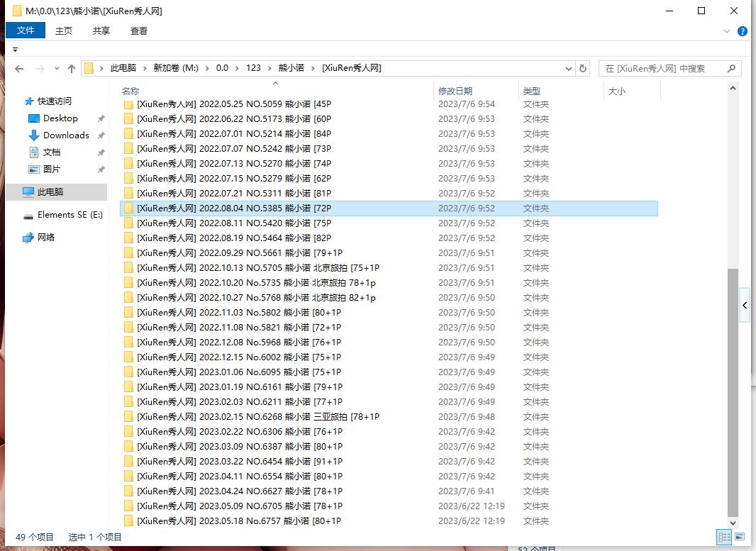Image resolution: width=756 pixels, height=551 pixels.
Task: Click the 123 breadcrumb segment
Action: pos(254,68)
